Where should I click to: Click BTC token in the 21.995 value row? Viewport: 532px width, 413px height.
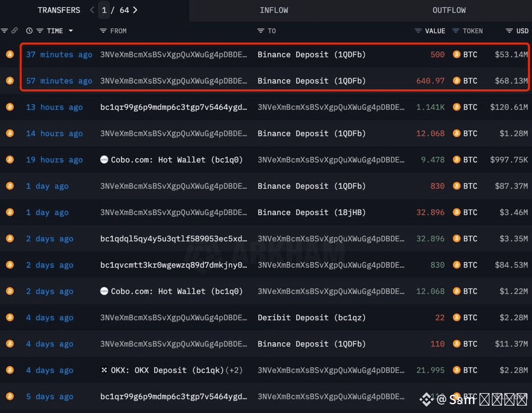[x=465, y=370]
